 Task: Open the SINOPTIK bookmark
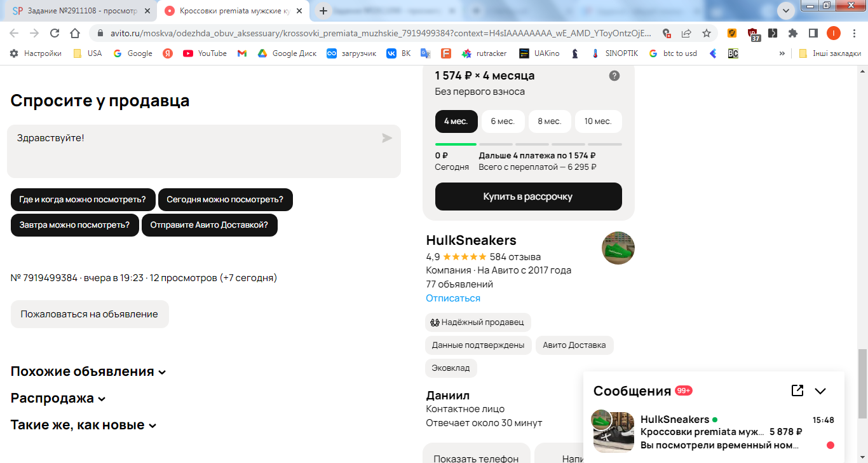[614, 53]
